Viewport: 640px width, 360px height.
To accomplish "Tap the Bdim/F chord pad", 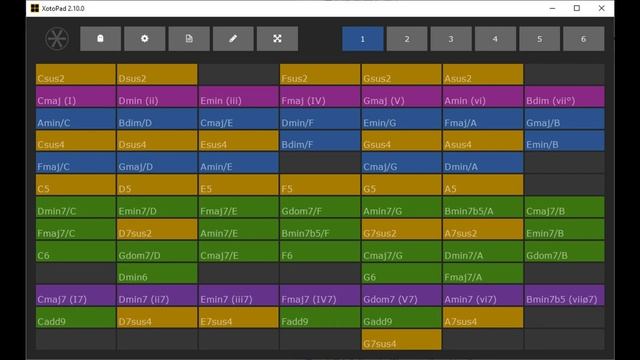I will [320, 140].
